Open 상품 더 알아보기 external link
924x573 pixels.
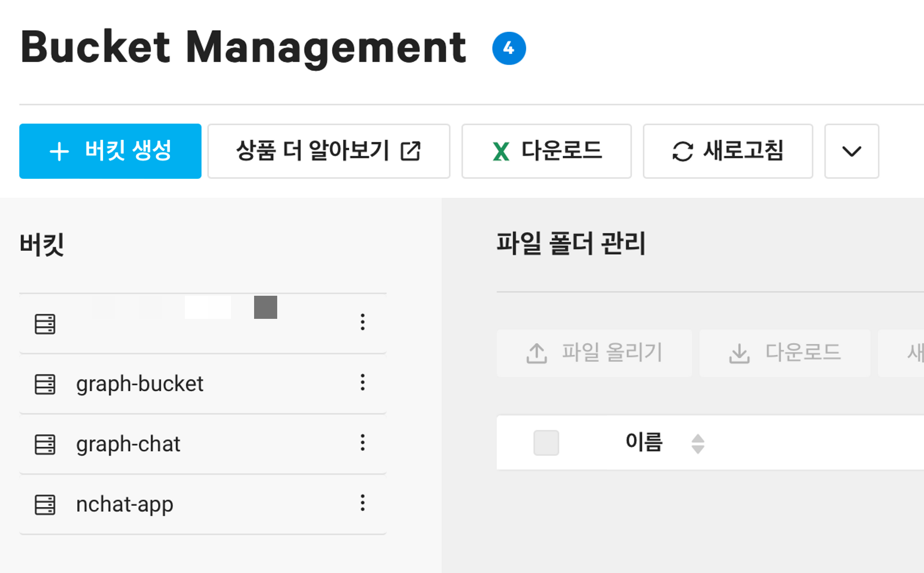click(x=328, y=151)
